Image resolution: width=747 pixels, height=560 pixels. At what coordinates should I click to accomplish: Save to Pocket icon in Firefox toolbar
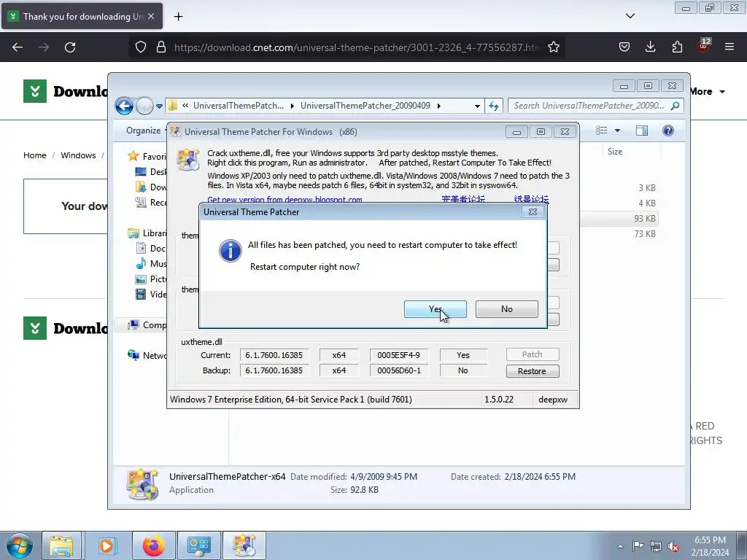pos(624,47)
